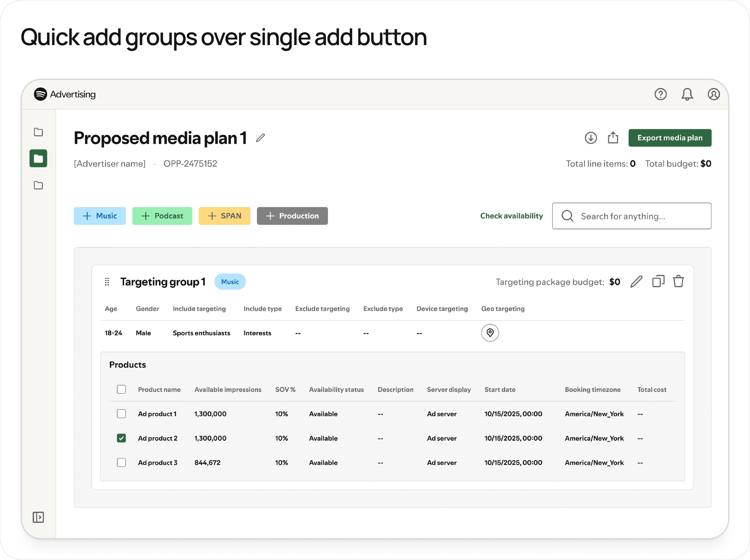Check the Ad product 1 checkbox
750x560 pixels.
tap(121, 414)
